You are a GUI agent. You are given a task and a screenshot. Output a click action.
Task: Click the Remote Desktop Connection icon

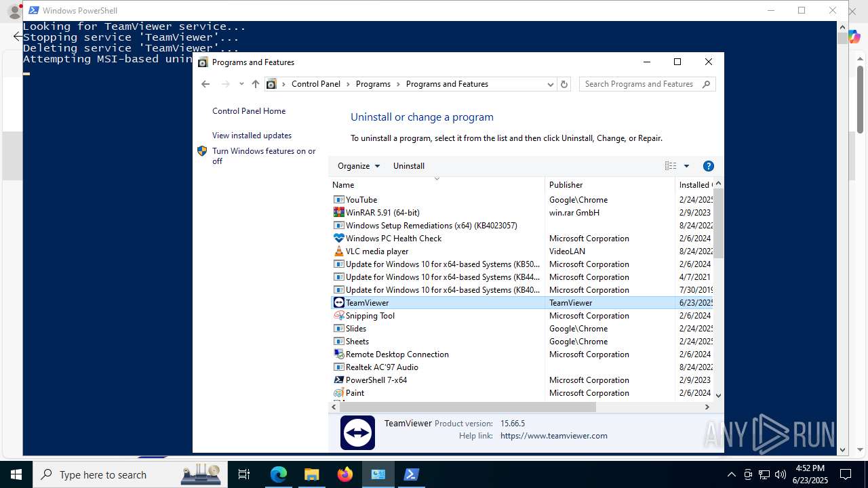[x=339, y=354]
